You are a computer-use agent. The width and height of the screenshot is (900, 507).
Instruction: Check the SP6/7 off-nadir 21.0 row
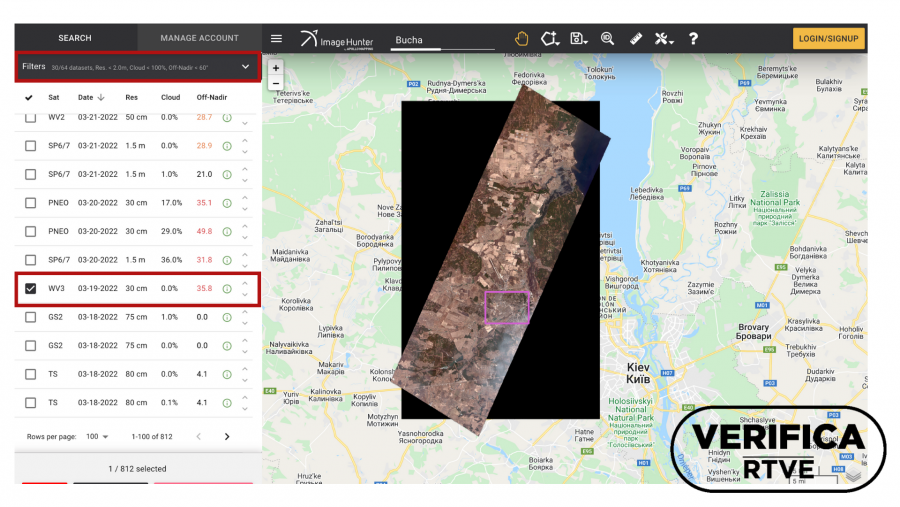click(x=30, y=175)
